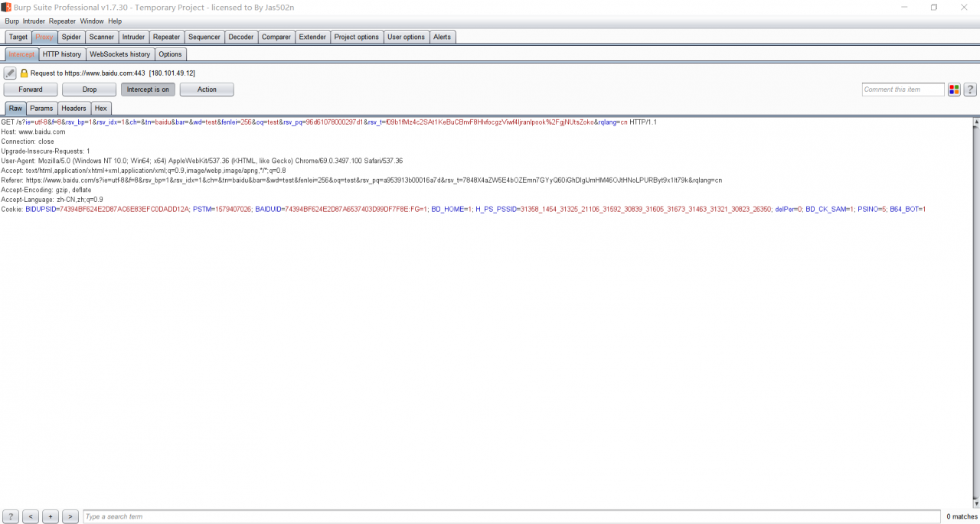Open the HTTP history sub-tab
Screen dimensions: 980x524
click(x=62, y=54)
